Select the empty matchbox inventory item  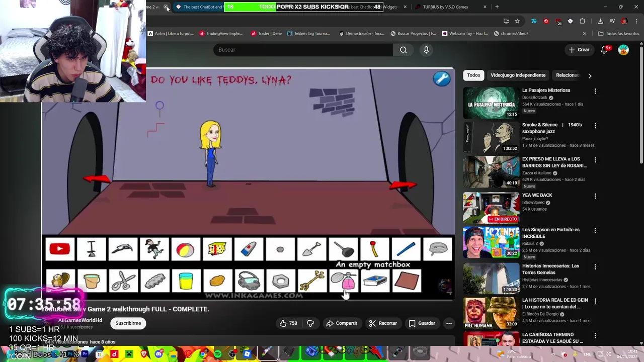[374, 281]
